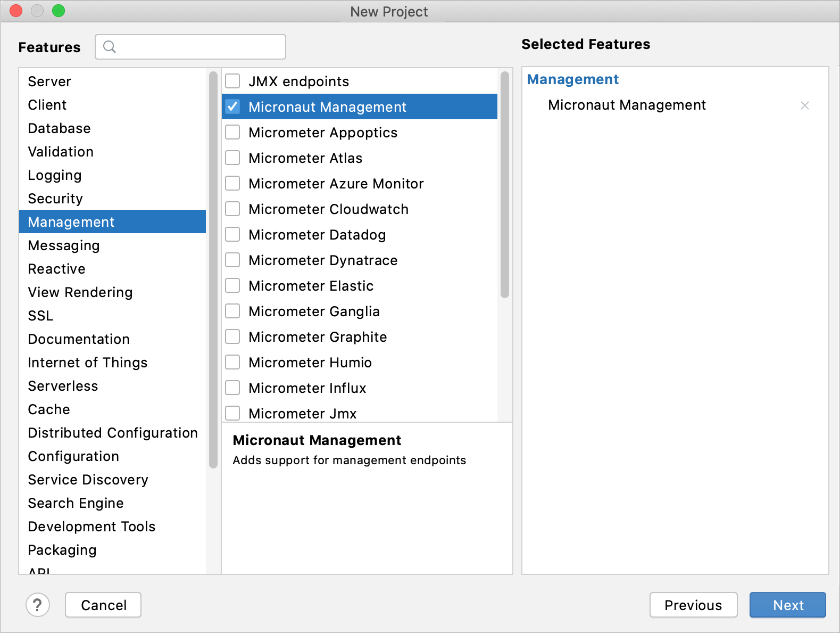
Task: Choose the Database category
Action: 112,128
